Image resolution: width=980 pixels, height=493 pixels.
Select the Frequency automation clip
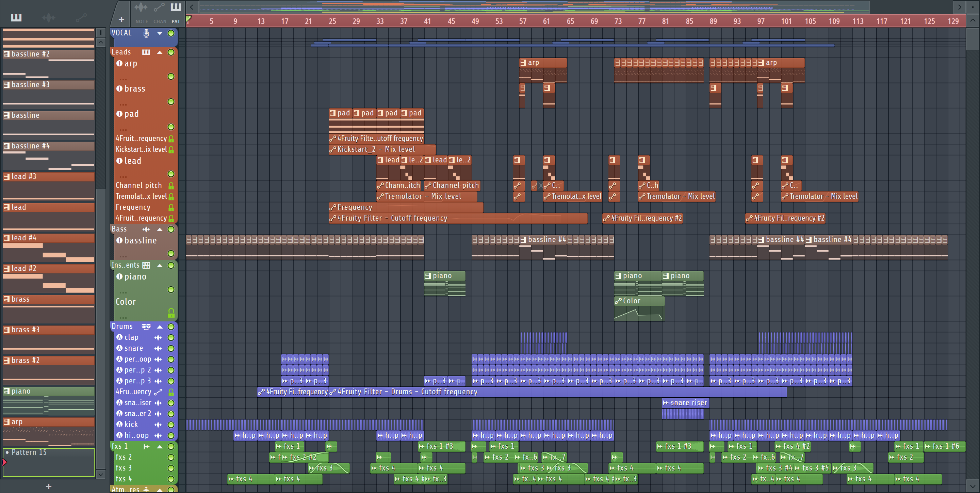point(406,207)
